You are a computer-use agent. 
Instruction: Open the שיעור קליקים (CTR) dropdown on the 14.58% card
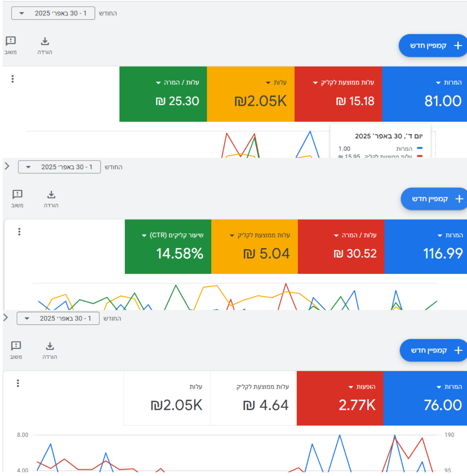pyautogui.click(x=173, y=235)
